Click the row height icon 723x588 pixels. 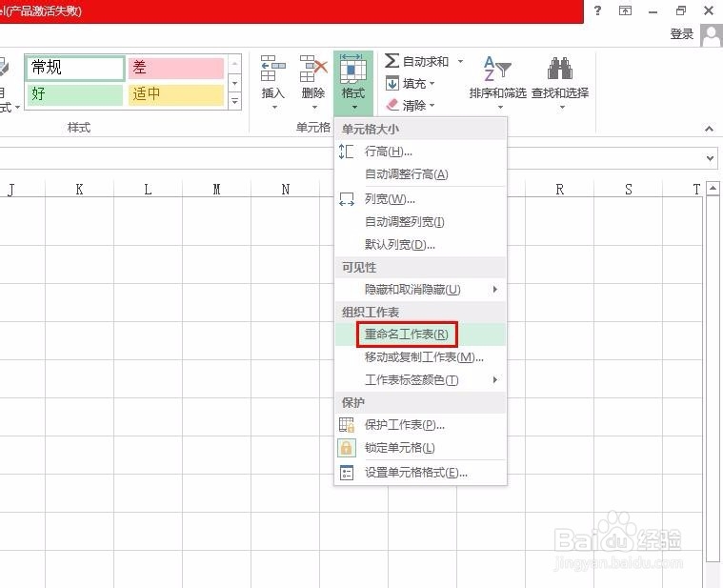(347, 152)
